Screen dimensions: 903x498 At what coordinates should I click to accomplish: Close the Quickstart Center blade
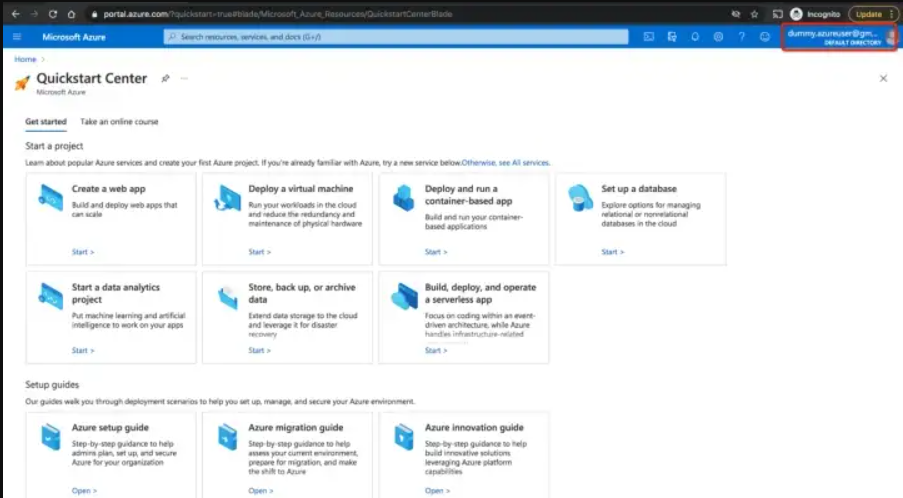coord(883,78)
